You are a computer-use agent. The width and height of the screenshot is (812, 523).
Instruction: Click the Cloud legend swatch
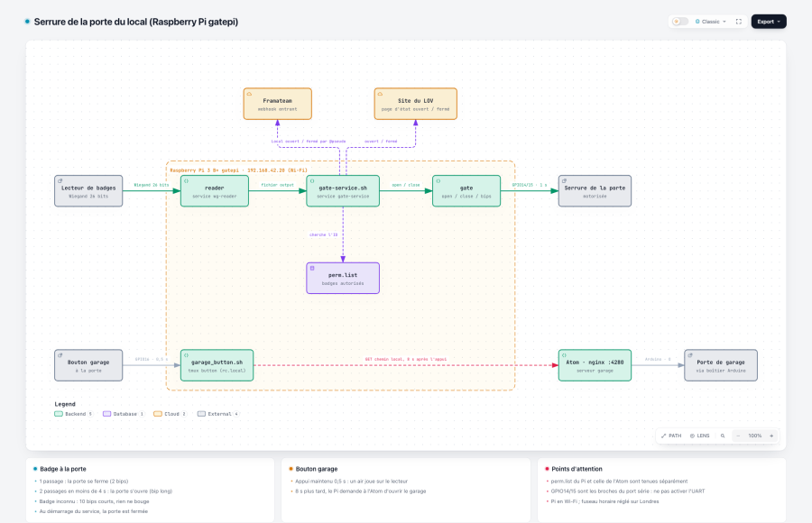[x=157, y=414]
